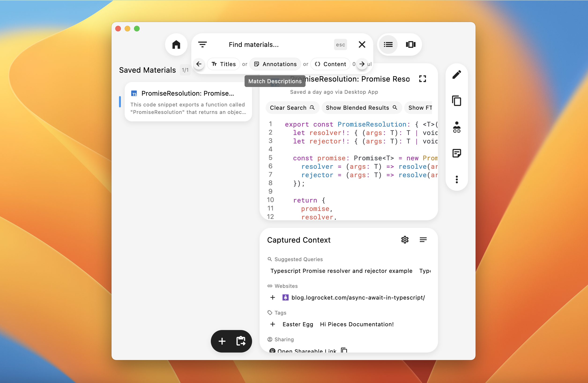Add a website with plus icon
The image size is (588, 383).
click(272, 297)
